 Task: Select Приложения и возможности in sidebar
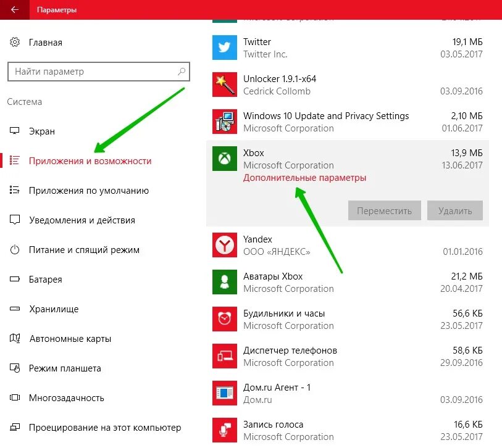pos(90,160)
